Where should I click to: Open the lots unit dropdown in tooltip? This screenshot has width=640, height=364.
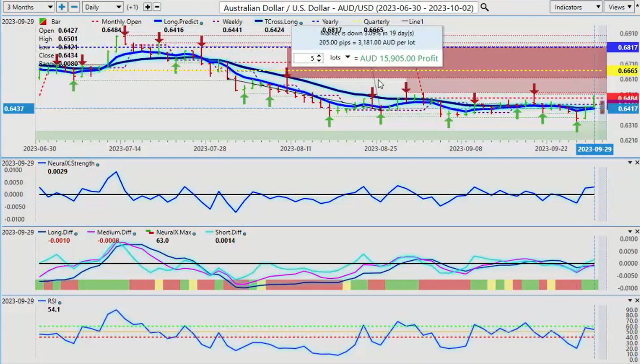[347, 57]
